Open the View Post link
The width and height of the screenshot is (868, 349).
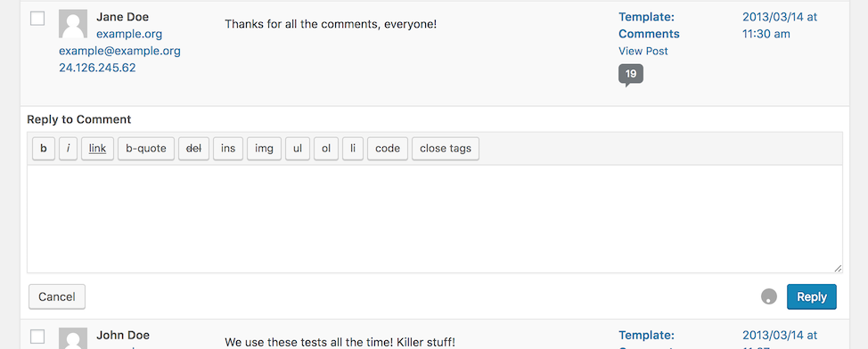pos(643,51)
